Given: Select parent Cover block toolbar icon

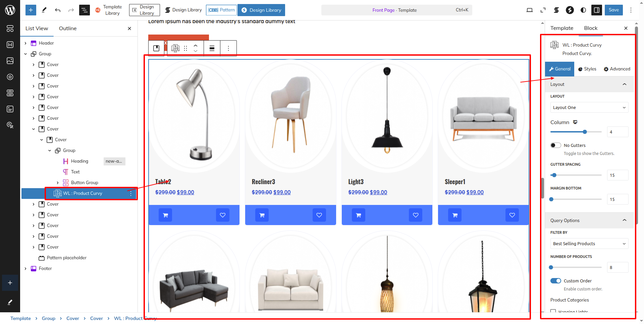Looking at the screenshot, I should coord(156,48).
